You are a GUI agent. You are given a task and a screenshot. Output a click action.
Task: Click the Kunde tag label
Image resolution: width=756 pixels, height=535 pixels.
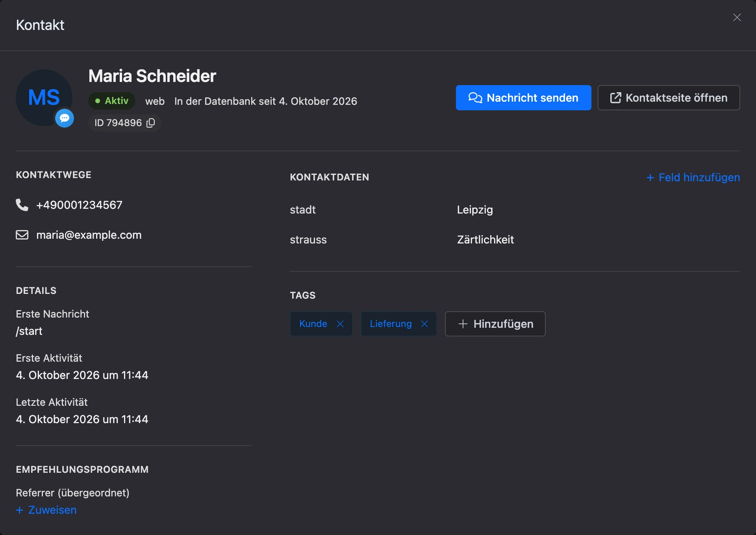click(313, 324)
